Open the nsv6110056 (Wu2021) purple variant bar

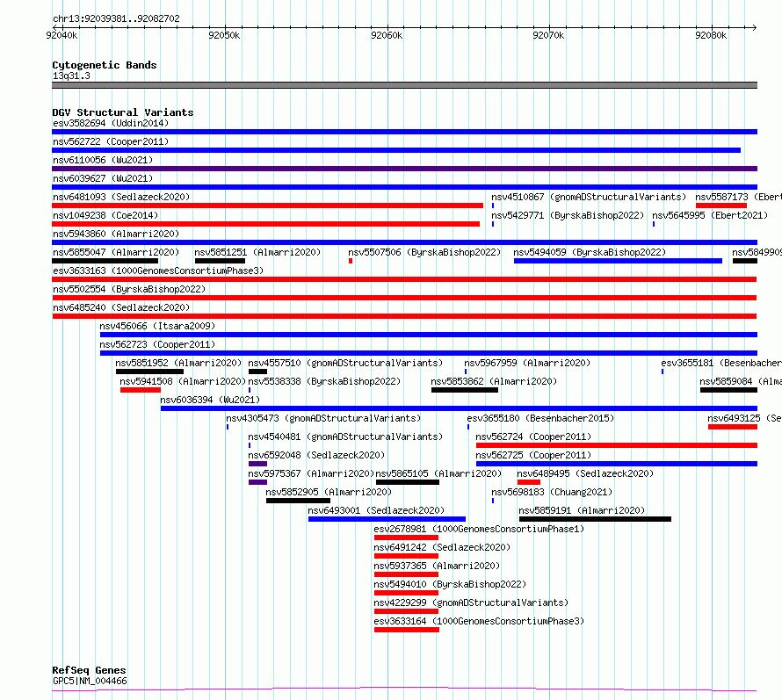(404, 169)
